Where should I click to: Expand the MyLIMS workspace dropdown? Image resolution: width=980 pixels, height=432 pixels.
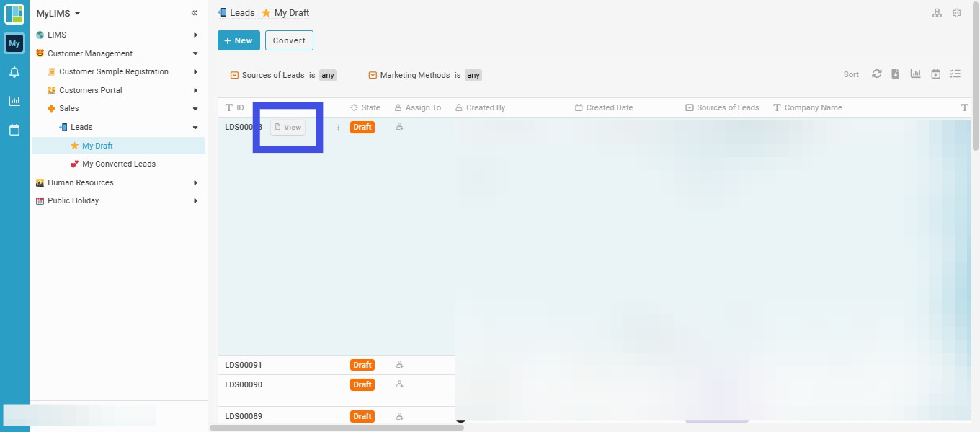coord(58,13)
